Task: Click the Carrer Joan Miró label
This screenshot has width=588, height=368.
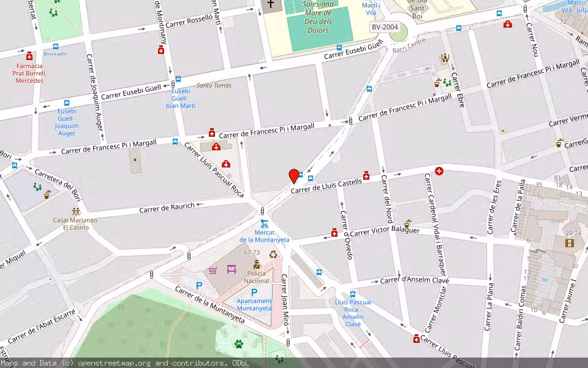Action: 285,300
